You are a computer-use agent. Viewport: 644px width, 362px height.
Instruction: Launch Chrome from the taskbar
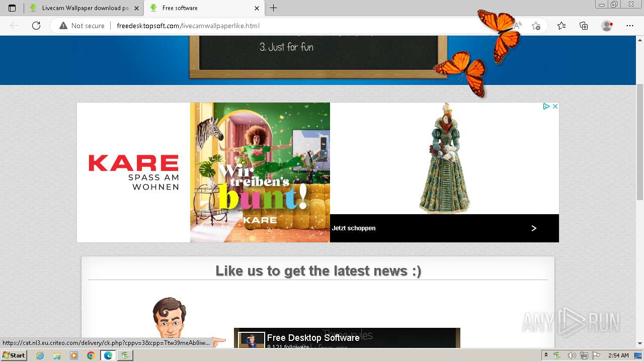(x=91, y=355)
